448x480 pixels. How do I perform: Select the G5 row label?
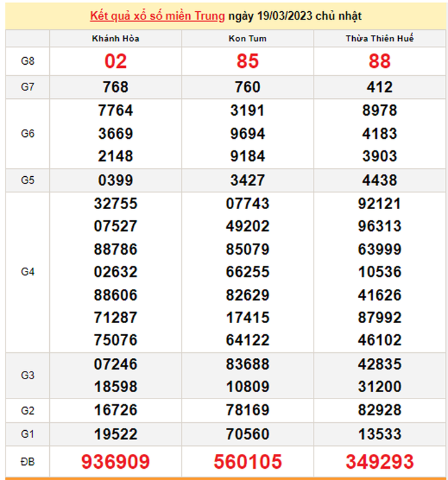click(27, 180)
